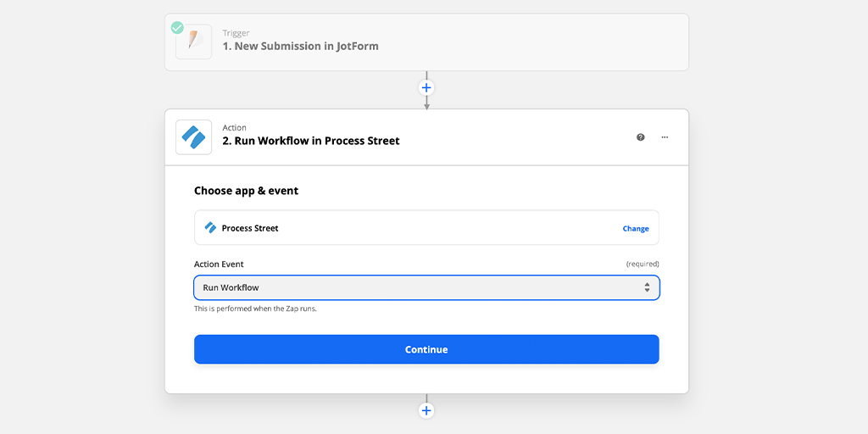Click the up-down arrows on Action Event field
This screenshot has width=868, height=434.
(647, 287)
